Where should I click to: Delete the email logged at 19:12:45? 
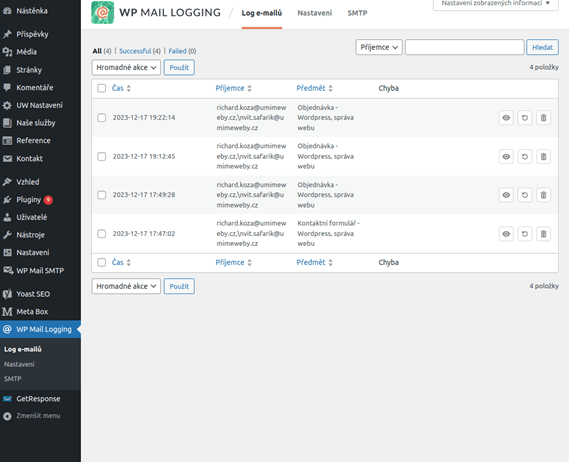click(543, 156)
